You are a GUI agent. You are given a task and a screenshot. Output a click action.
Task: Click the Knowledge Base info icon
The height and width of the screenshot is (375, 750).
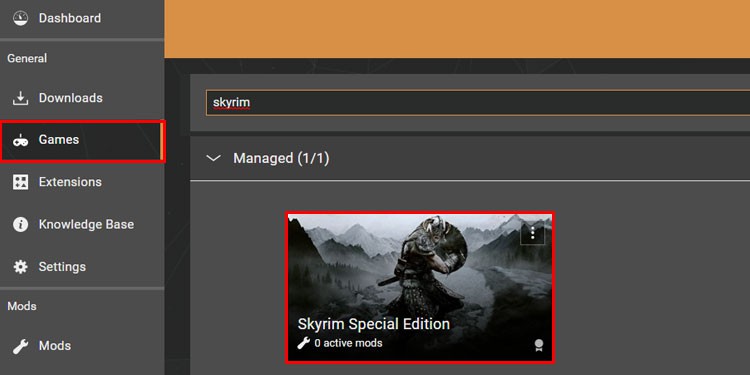21,224
